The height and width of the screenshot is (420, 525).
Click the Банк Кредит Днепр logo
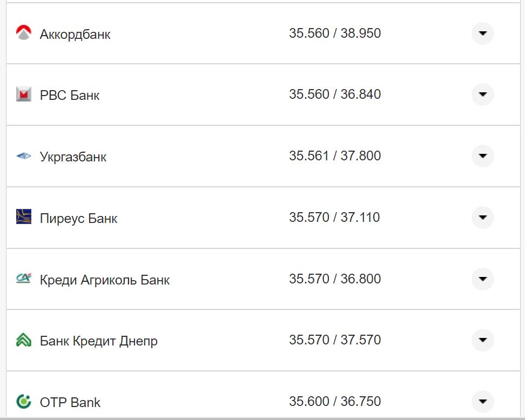click(x=24, y=340)
